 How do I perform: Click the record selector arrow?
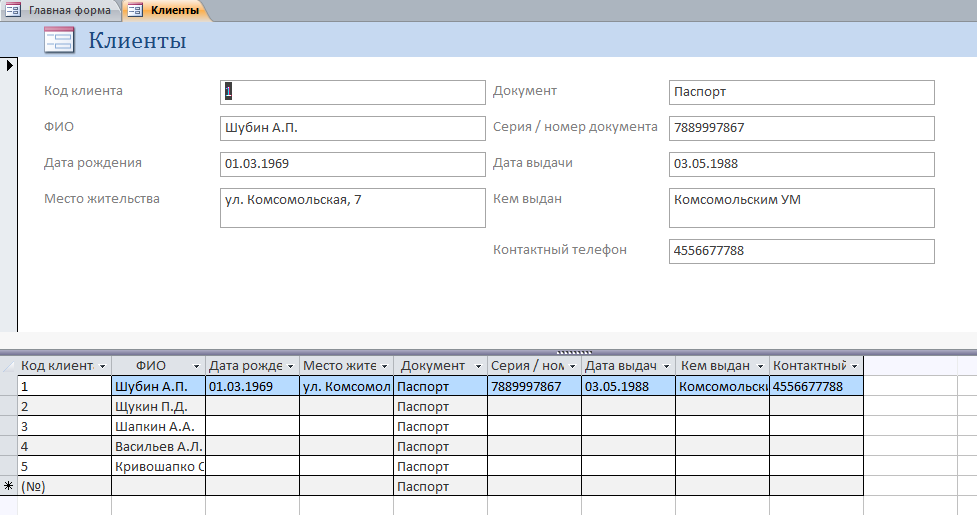[x=9, y=65]
